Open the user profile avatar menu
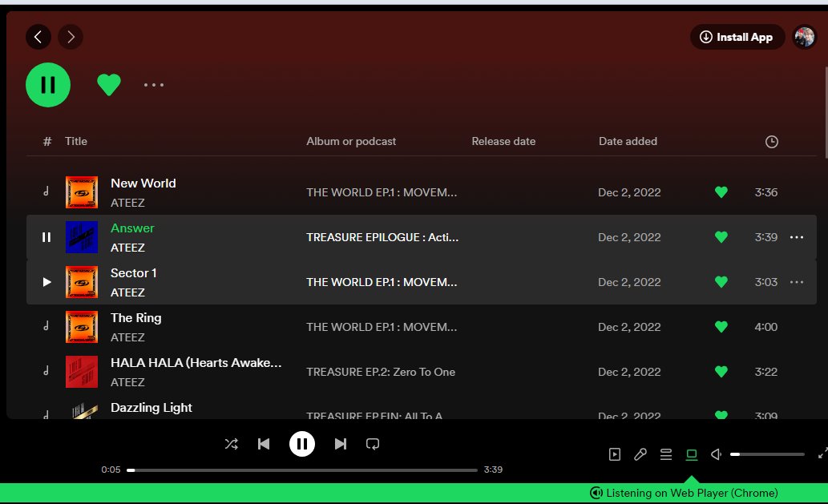The height and width of the screenshot is (504, 828). (805, 37)
